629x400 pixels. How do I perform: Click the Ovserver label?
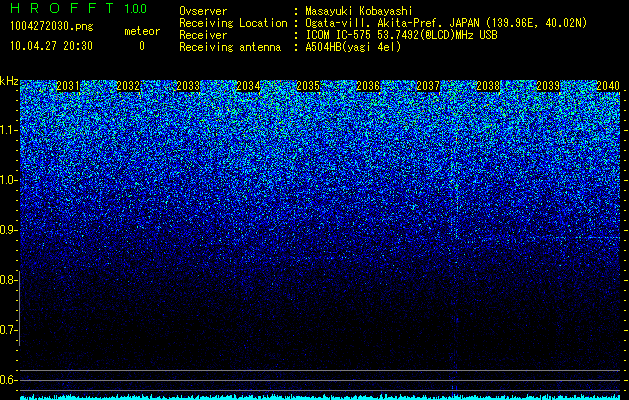click(x=203, y=11)
